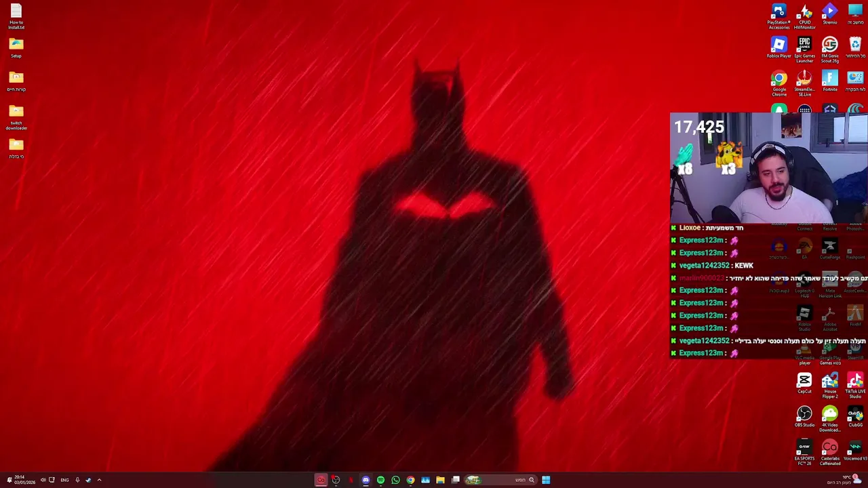The image size is (868, 488).
Task: Launch Voicemod V3 desktop shortcut
Action: 855,451
